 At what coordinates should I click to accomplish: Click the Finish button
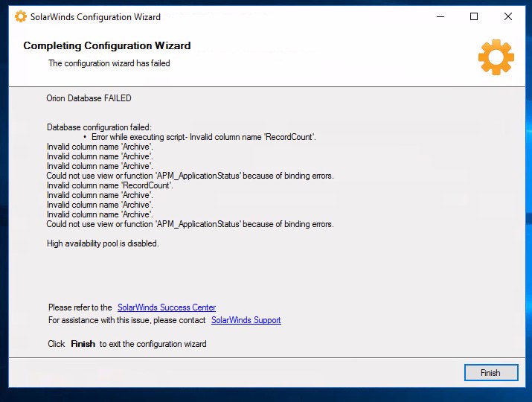[491, 372]
